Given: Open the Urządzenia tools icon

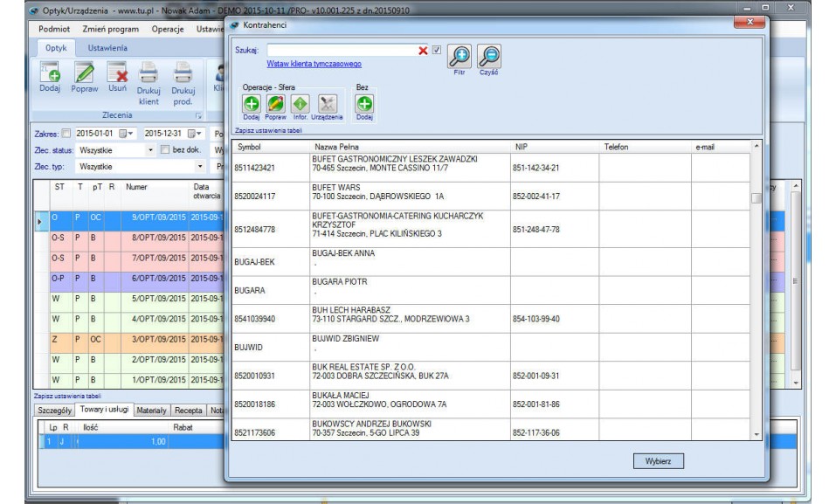Looking at the screenshot, I should (x=328, y=104).
